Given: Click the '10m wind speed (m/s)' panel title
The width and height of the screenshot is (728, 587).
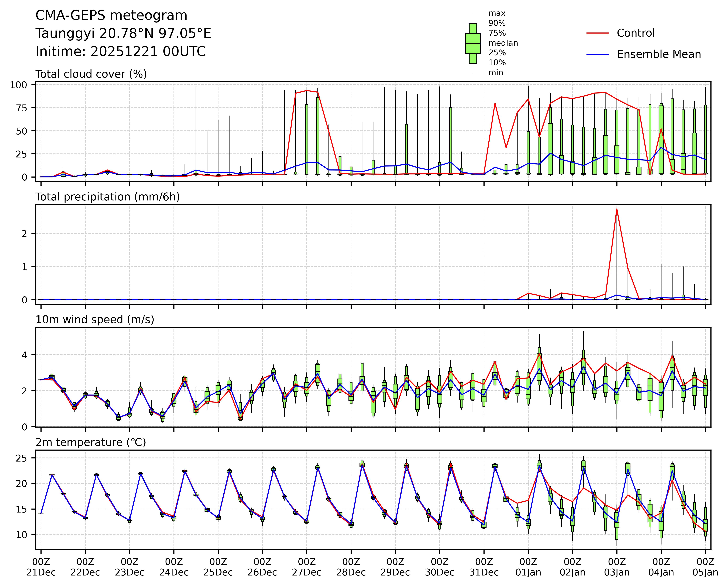Looking at the screenshot, I should [95, 320].
